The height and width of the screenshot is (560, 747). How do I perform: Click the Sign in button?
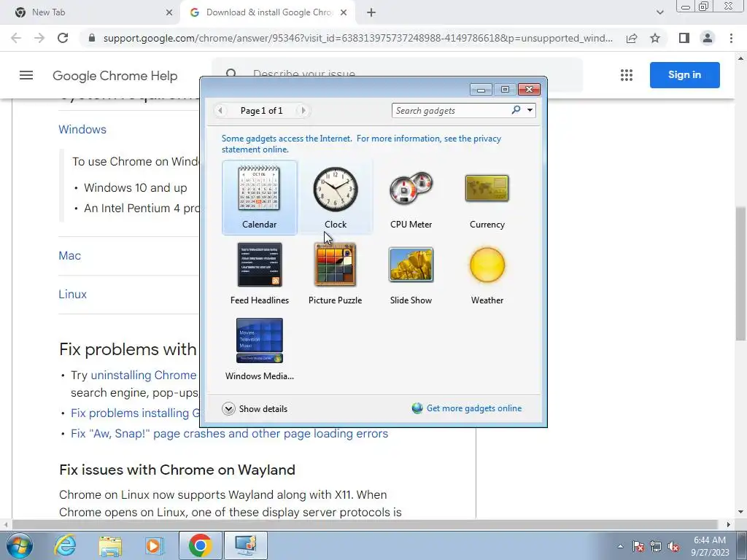684,75
